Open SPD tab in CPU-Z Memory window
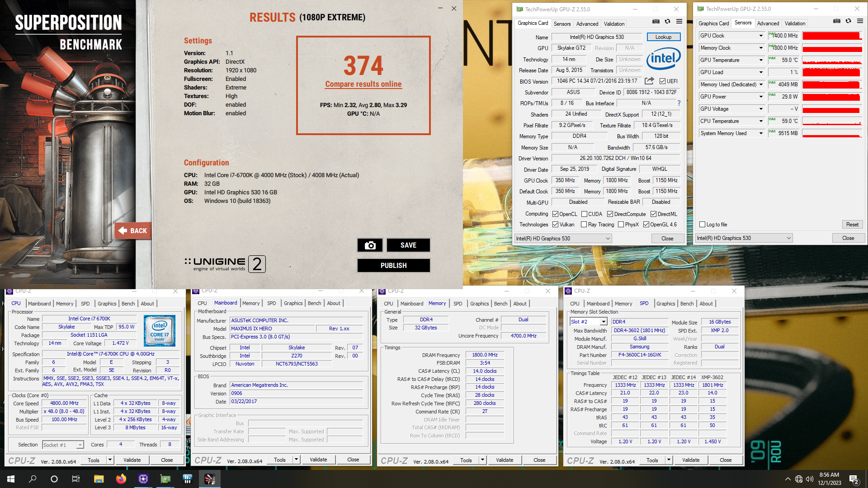 coord(458,304)
